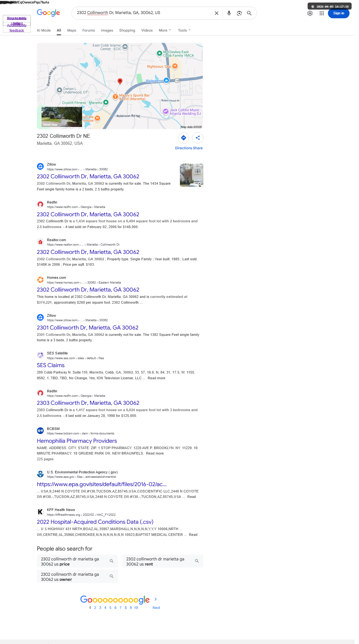Open Street View thumbnail on map
This screenshot has height=644, width=359.
62,117
